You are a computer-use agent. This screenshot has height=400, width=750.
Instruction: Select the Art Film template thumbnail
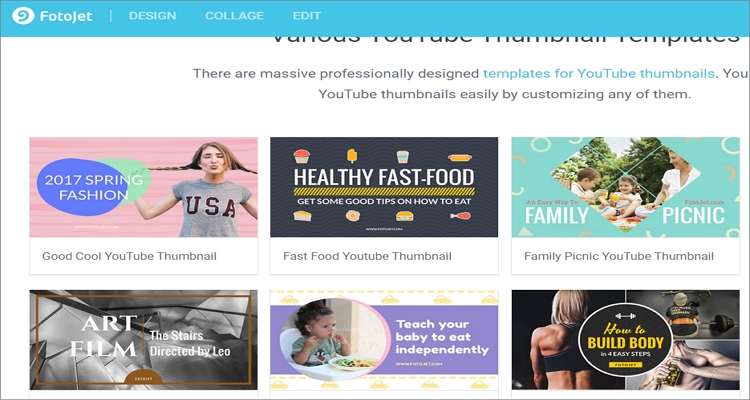tap(143, 340)
